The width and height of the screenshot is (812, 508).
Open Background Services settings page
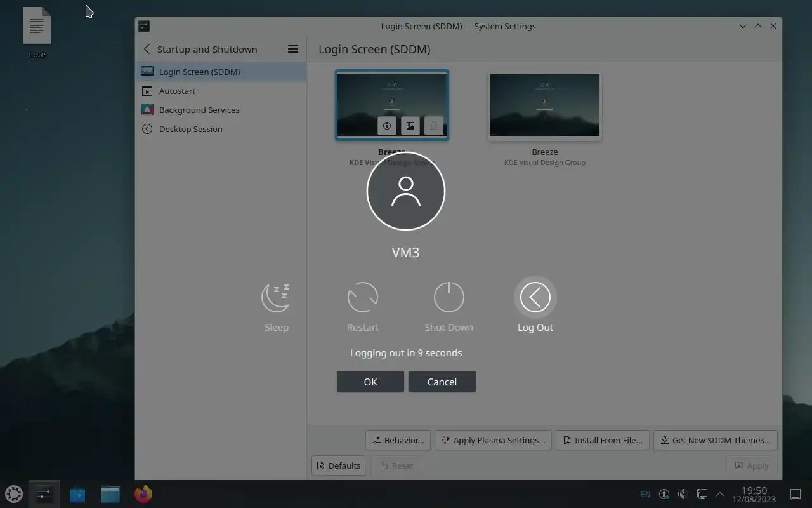point(221,110)
